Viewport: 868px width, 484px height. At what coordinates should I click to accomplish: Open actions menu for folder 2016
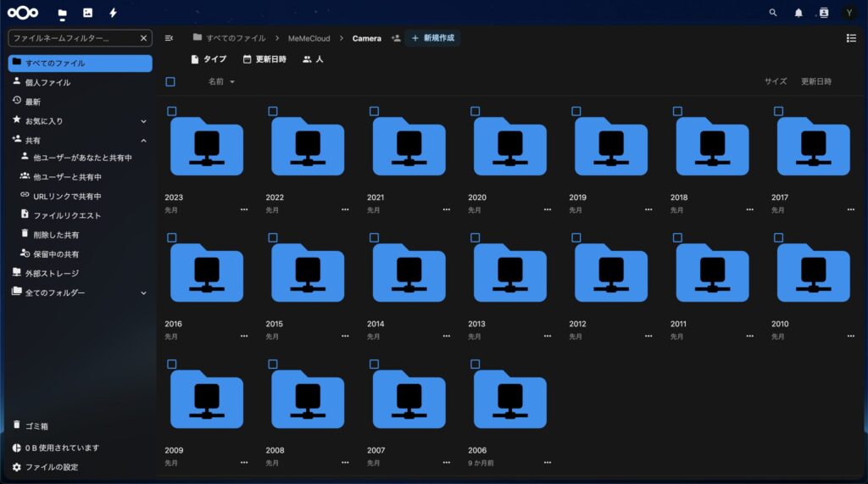(244, 337)
